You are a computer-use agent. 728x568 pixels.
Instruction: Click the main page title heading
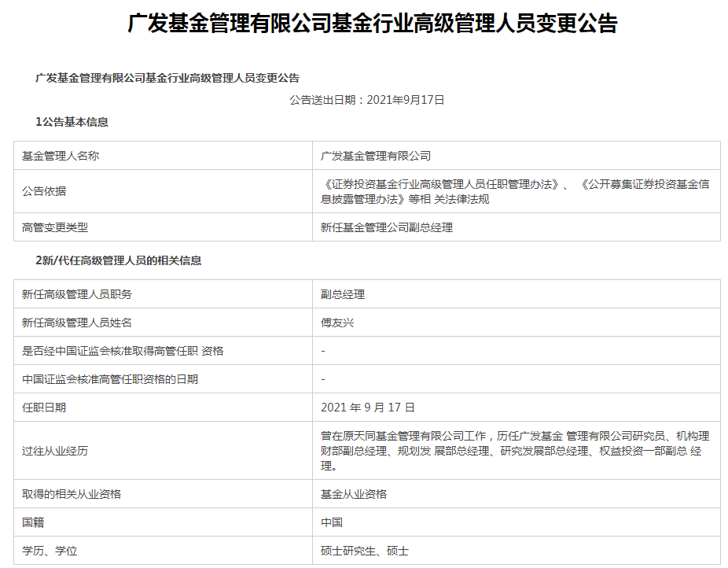point(372,24)
